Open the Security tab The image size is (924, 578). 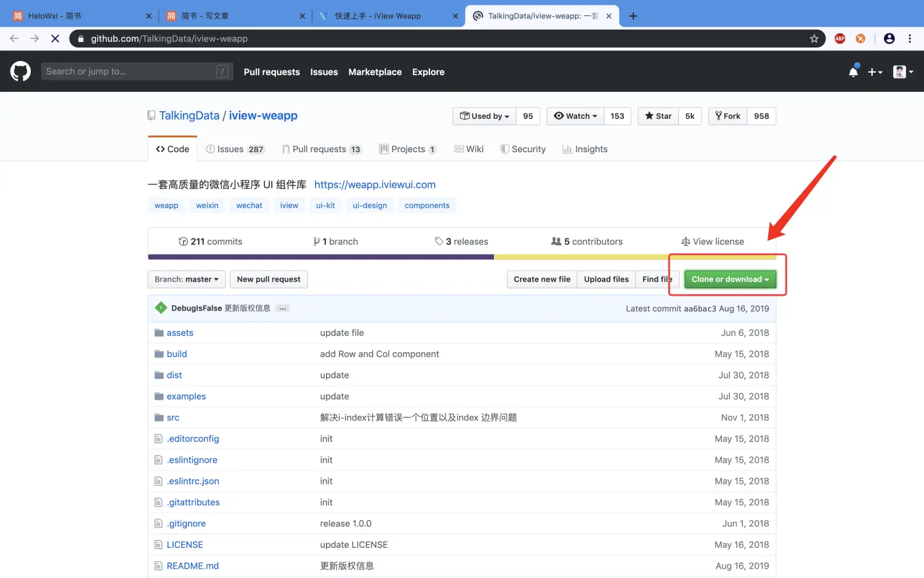click(x=522, y=149)
